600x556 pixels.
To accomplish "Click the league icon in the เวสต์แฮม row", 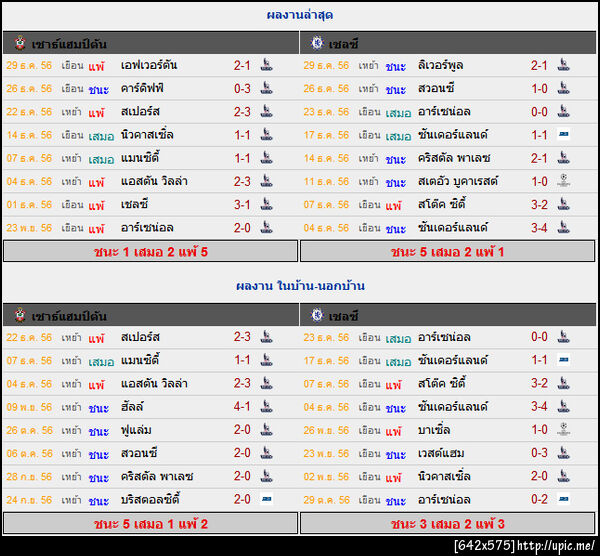I will (x=563, y=453).
